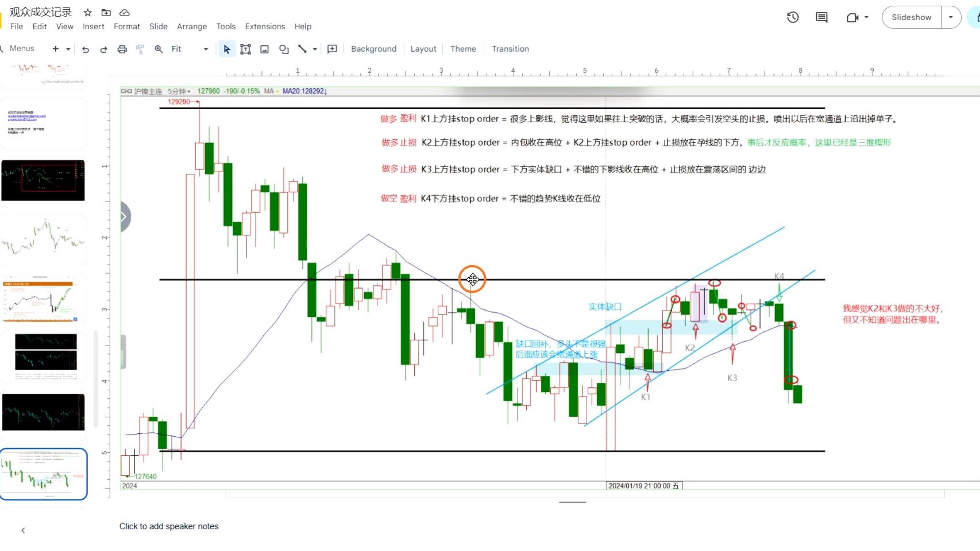Redo the last undone action
The height and width of the screenshot is (551, 980).
(104, 49)
